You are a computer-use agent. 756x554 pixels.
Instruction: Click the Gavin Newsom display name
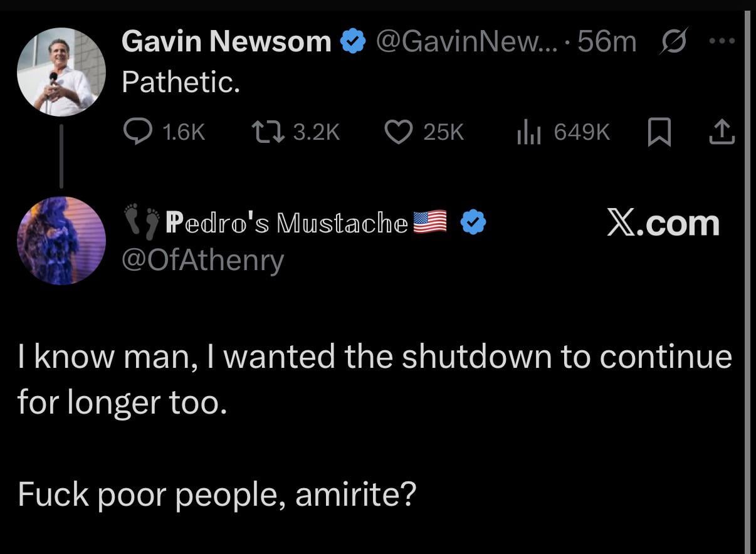(226, 41)
